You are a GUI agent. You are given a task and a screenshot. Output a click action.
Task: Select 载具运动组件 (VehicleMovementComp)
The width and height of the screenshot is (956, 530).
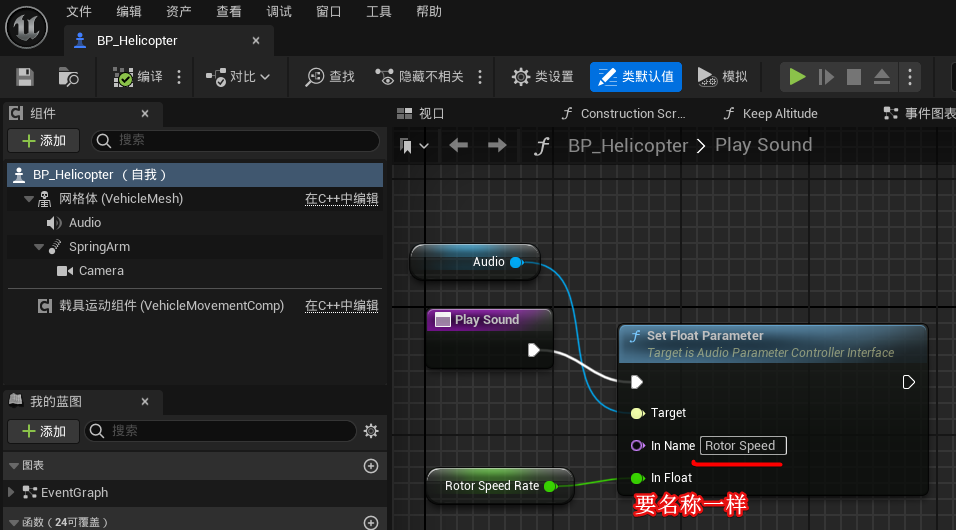pyautogui.click(x=171, y=306)
